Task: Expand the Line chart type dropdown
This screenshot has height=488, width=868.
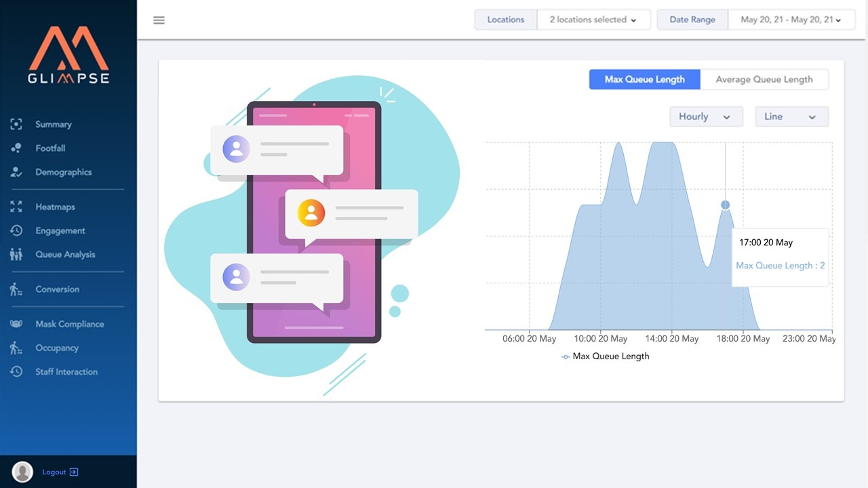Action: [791, 116]
